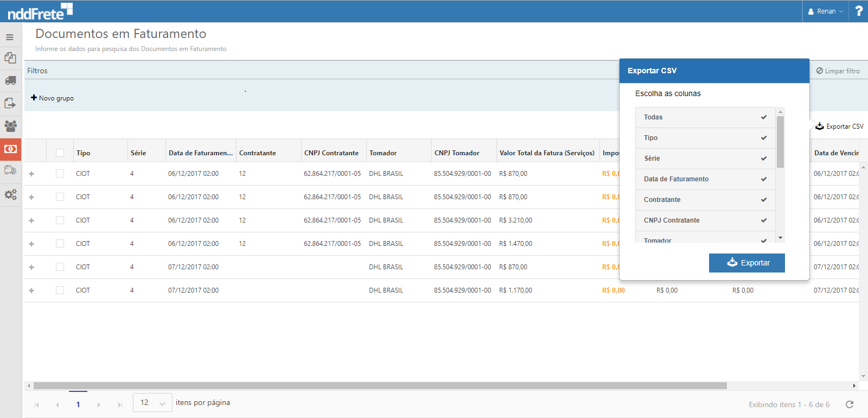
Task: Add a filter with Novo grupo
Action: pyautogui.click(x=53, y=98)
